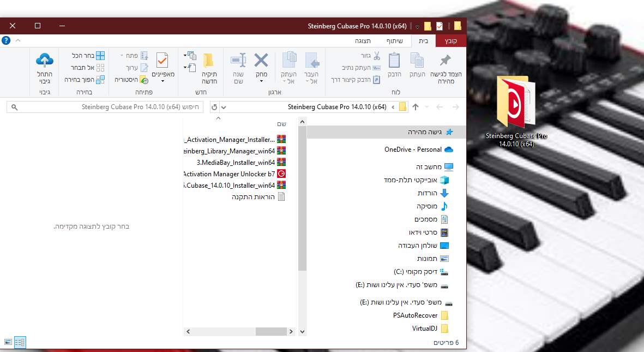Switch to the View (תצוגה) tab
The width and height of the screenshot is (644, 352).
(363, 41)
